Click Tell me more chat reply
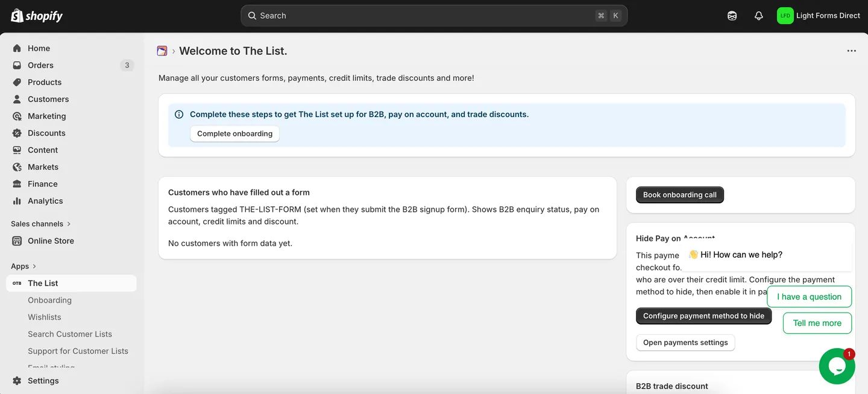The width and height of the screenshot is (868, 394). 817,323
